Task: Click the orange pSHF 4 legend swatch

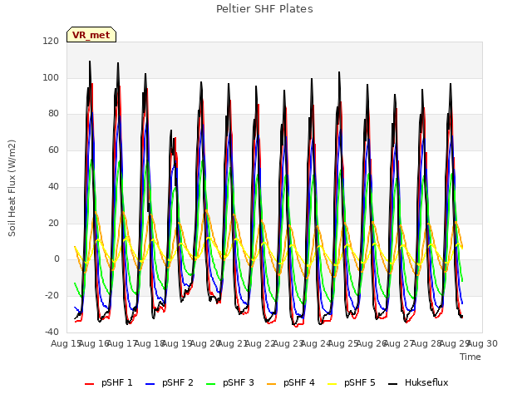Action: coord(272,384)
